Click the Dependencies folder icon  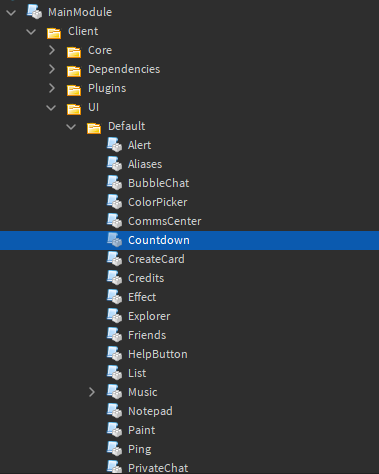(x=74, y=71)
